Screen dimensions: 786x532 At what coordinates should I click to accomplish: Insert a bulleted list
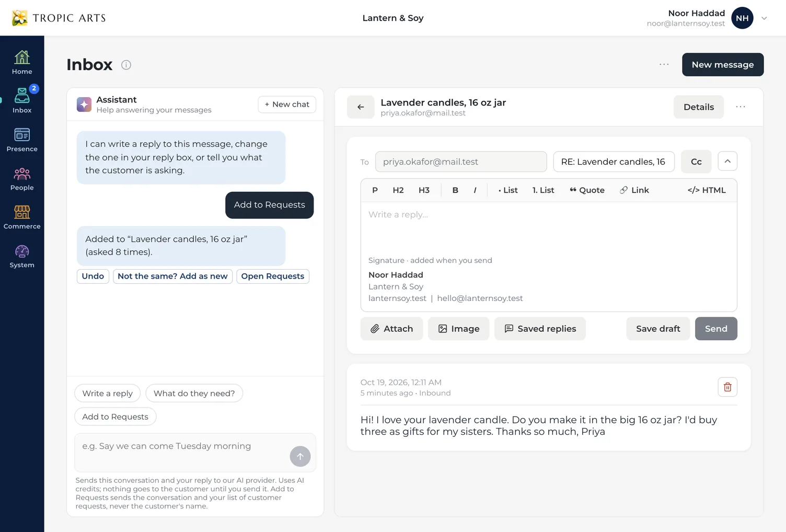tap(508, 190)
